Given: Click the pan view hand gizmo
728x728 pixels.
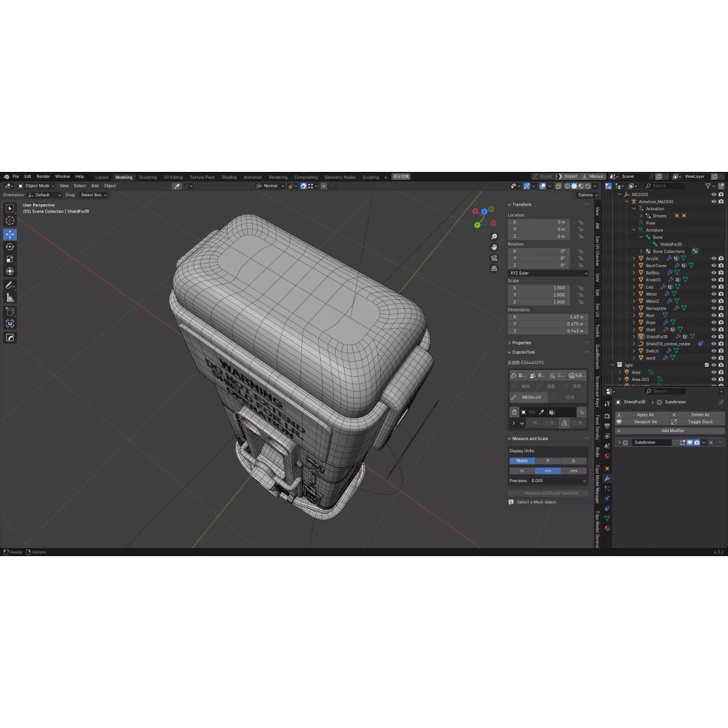Looking at the screenshot, I should [x=494, y=247].
